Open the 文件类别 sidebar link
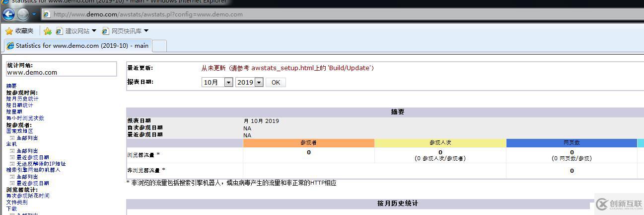Screen dimensions: 644x215 point(17,203)
